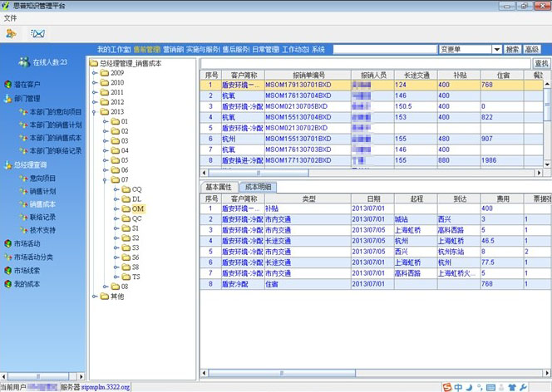Open the 文件 menu
The height and width of the screenshot is (392, 552).
(10, 17)
